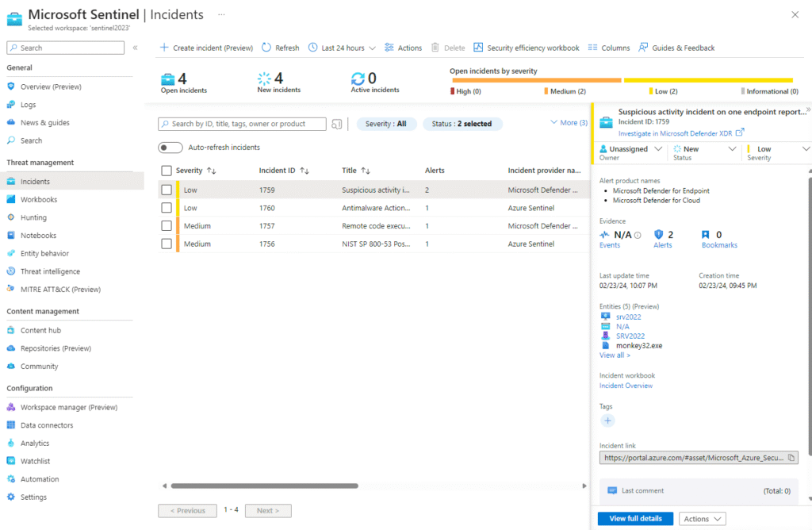Collapse the left navigation with double-chevron icon
812x530 pixels.
[135, 48]
